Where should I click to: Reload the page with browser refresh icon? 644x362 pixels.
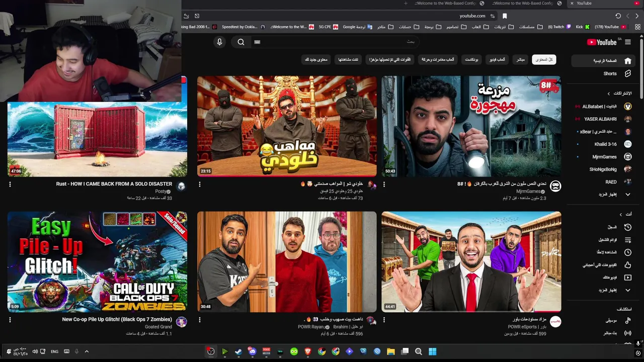tap(618, 16)
